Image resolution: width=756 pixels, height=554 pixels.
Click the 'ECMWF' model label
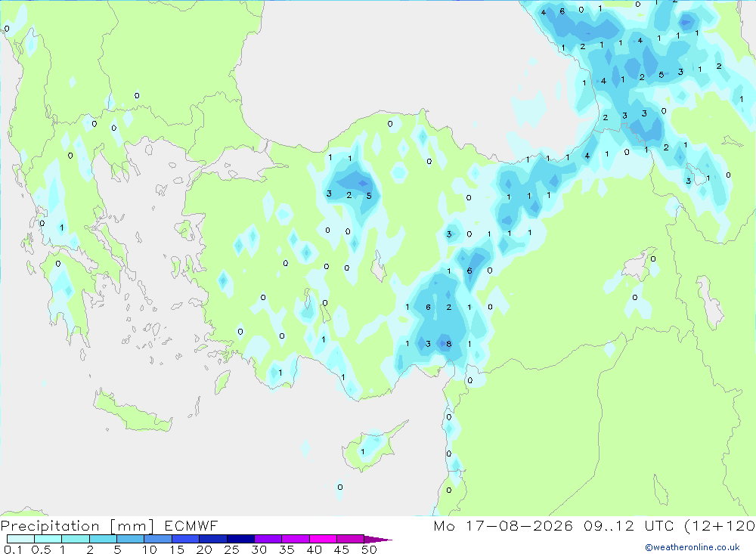(x=191, y=525)
